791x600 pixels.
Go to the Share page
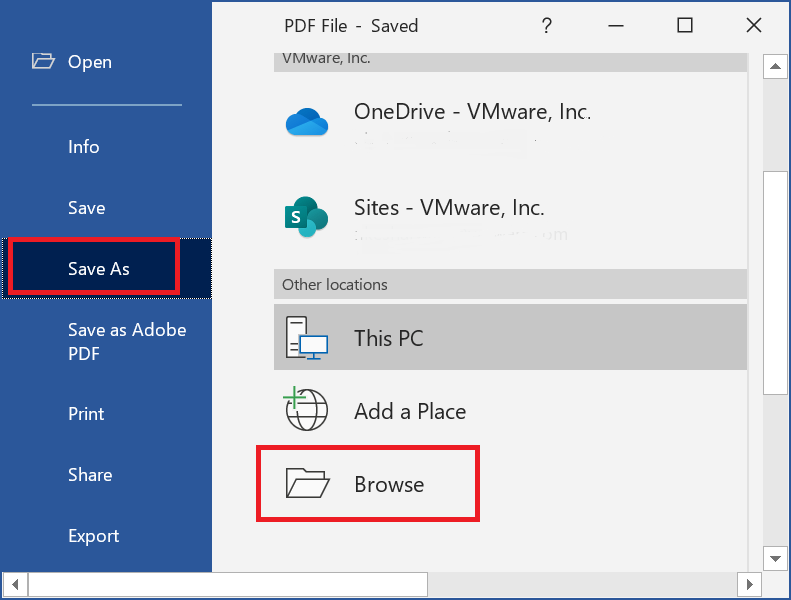[90, 475]
